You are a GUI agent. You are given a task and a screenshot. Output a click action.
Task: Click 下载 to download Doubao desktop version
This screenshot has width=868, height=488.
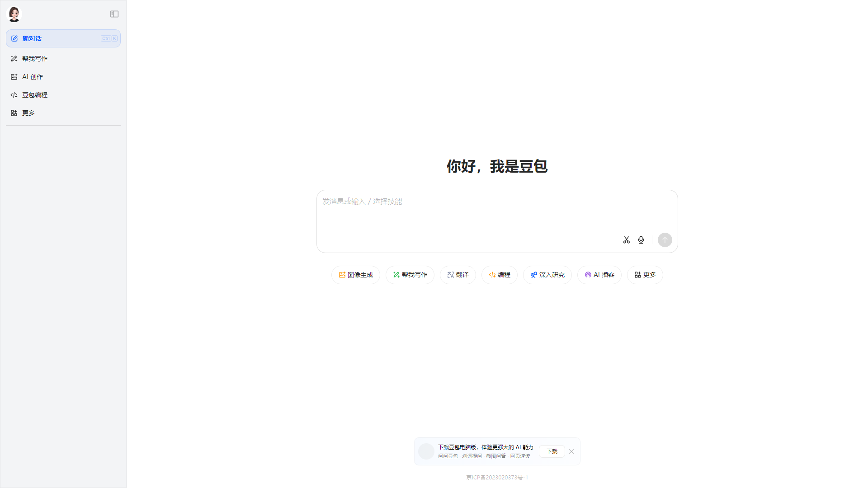552,451
